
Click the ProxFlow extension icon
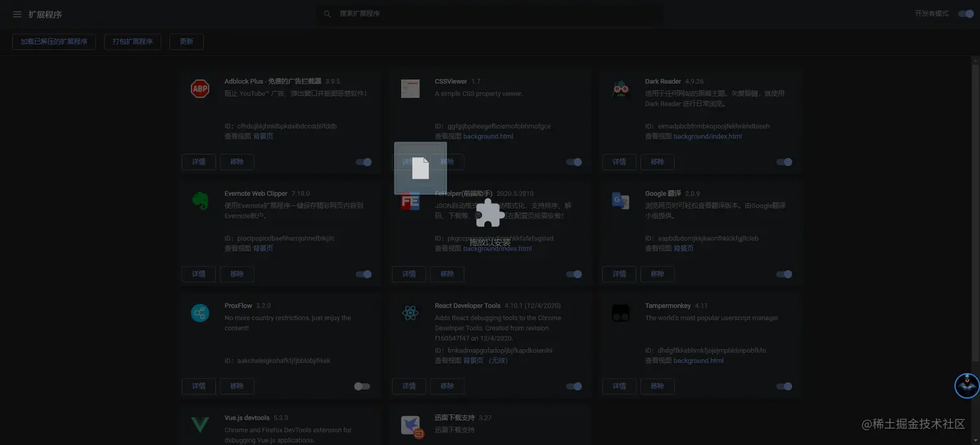click(200, 313)
